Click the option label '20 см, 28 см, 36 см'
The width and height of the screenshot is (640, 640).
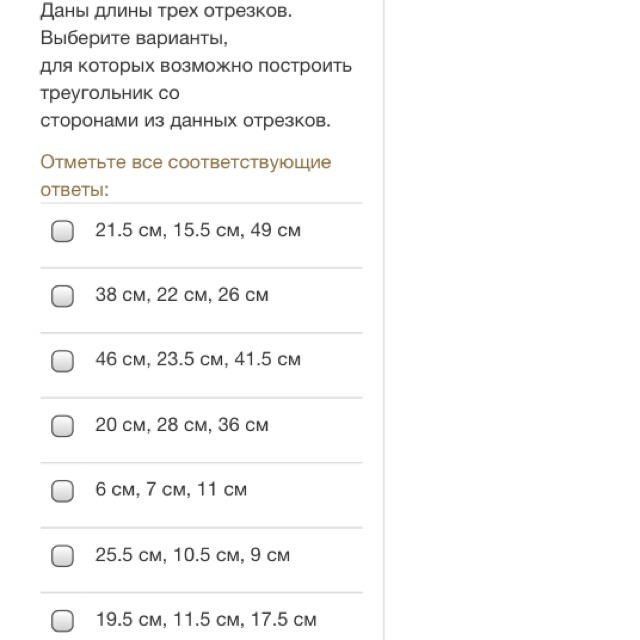182,425
